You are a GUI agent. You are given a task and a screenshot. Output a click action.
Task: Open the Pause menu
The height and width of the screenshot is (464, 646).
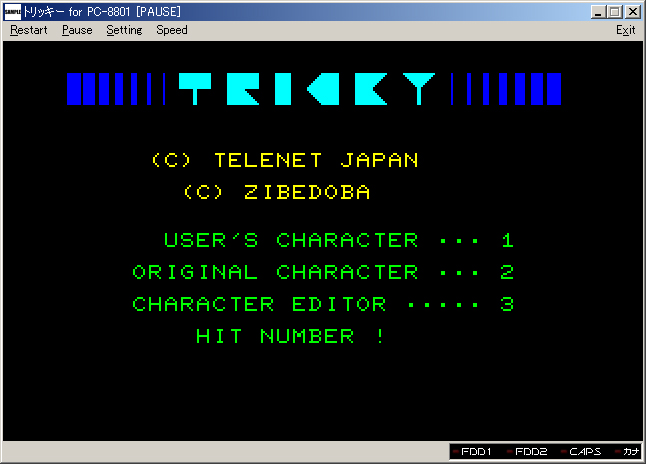coord(77,30)
